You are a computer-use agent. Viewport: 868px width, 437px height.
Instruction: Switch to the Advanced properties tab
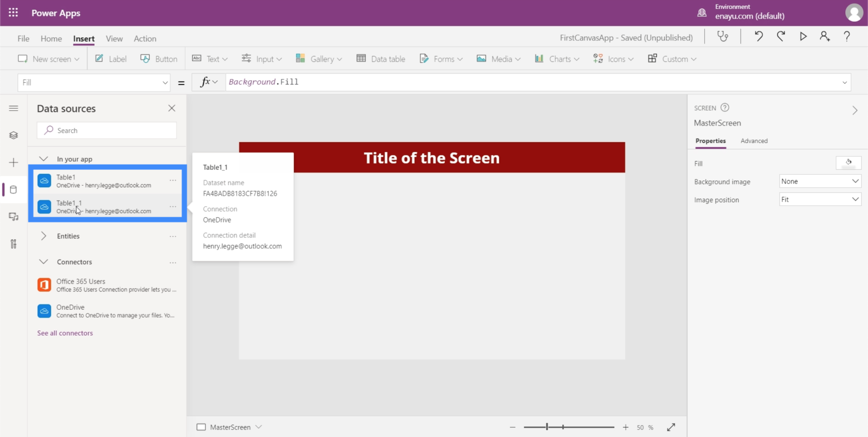[x=754, y=141]
